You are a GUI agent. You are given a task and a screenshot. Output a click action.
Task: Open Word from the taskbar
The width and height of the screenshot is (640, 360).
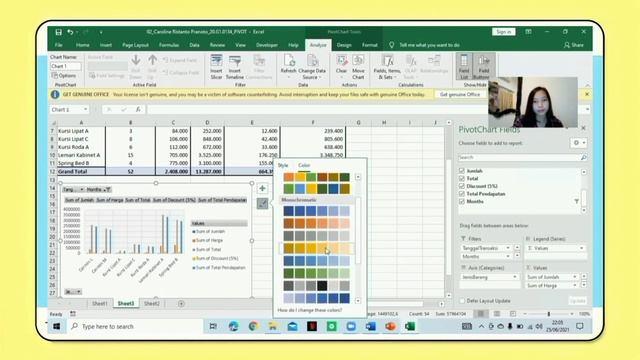[371, 326]
